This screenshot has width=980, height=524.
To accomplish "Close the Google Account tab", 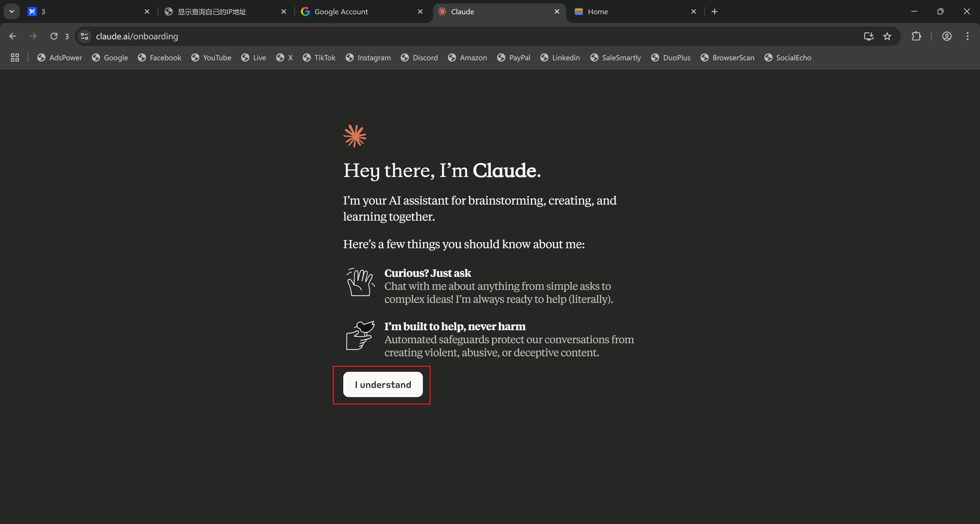I will pos(420,11).
